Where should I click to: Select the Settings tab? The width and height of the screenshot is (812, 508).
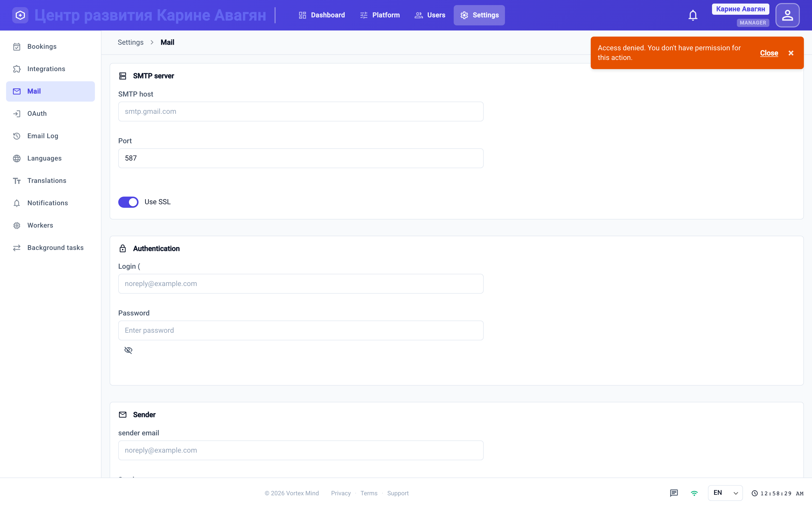click(479, 15)
